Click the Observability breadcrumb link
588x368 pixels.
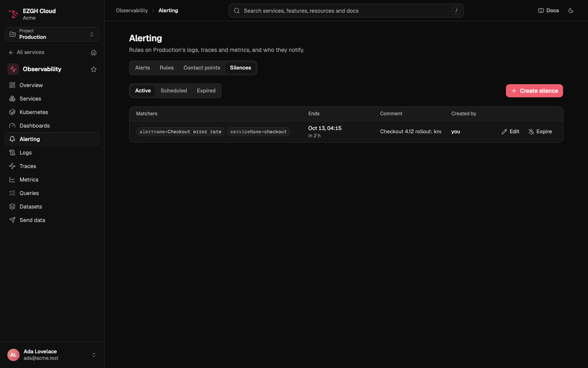132,11
